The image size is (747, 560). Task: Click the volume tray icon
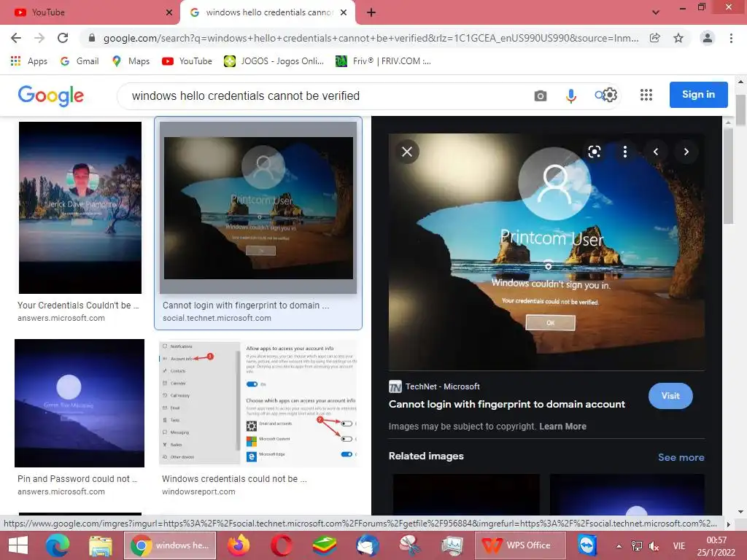point(654,546)
